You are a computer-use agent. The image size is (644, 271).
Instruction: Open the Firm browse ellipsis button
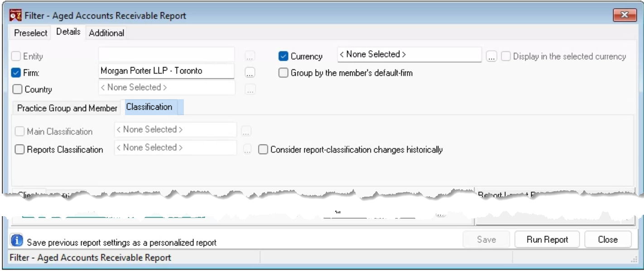[250, 73]
